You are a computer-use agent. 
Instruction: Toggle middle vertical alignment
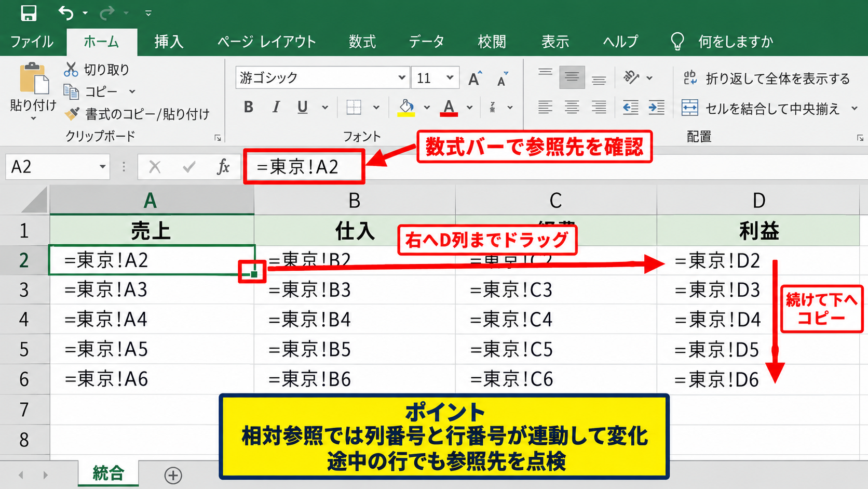(x=572, y=77)
